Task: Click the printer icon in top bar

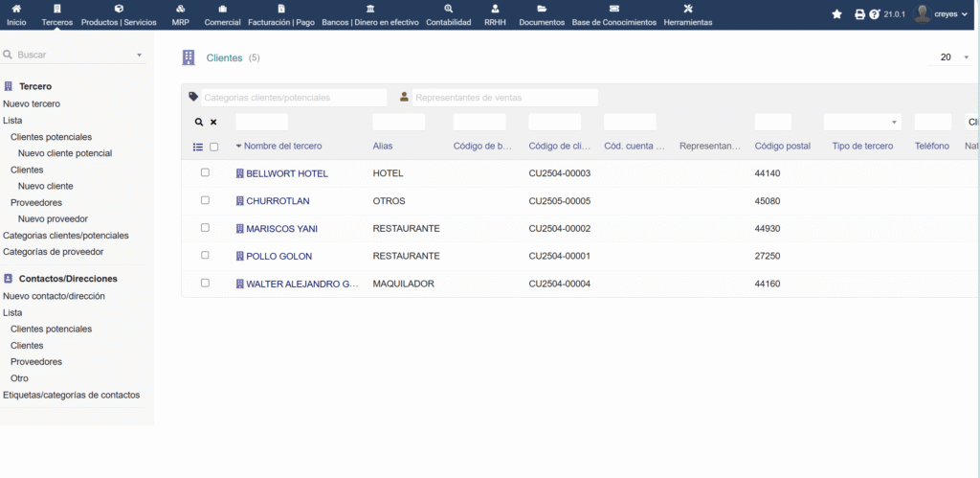Action: coord(859,14)
